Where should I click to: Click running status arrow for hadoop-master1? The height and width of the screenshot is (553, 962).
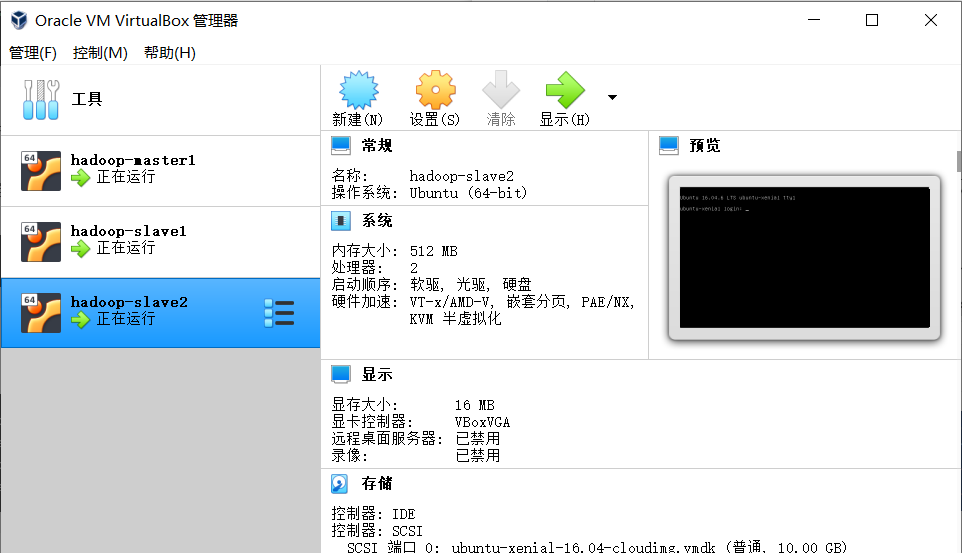80,178
